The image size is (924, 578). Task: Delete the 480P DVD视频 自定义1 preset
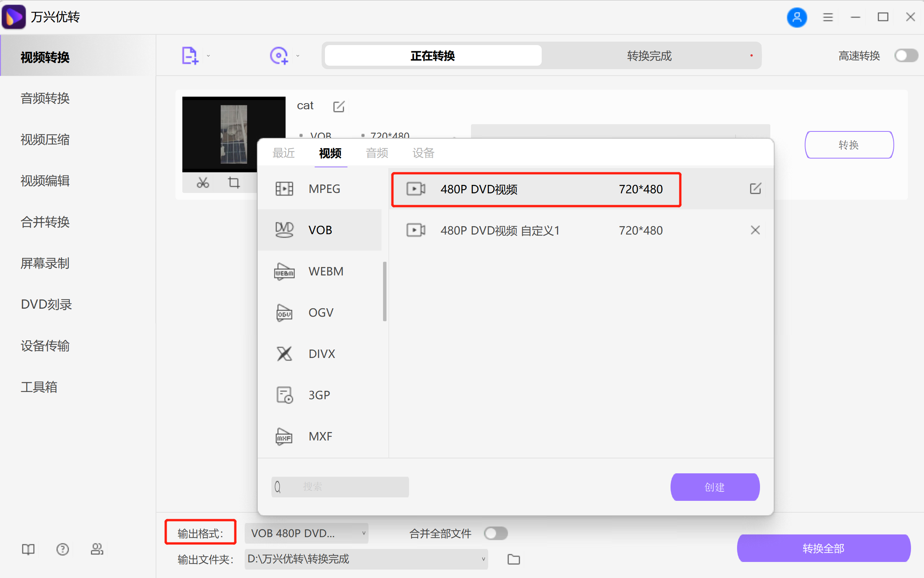[755, 230]
